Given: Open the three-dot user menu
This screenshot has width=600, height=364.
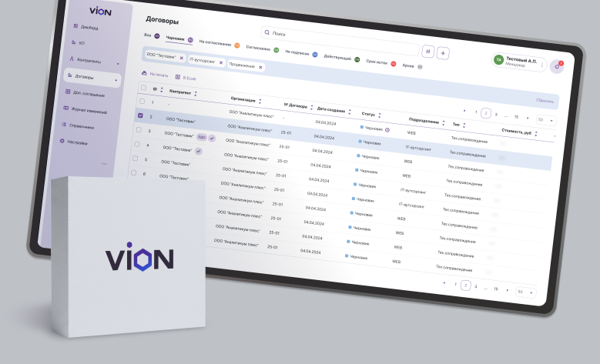Looking at the screenshot, I should 541,65.
